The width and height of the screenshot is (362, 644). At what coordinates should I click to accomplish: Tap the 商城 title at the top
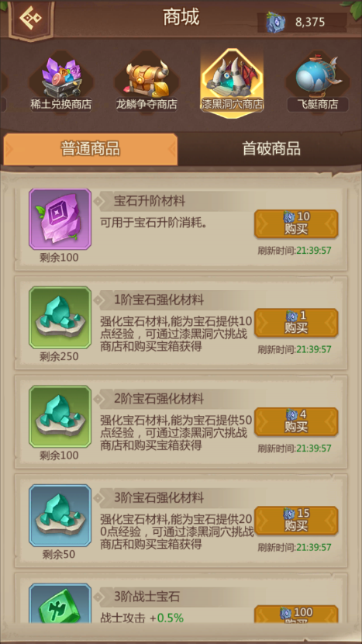coord(181,18)
